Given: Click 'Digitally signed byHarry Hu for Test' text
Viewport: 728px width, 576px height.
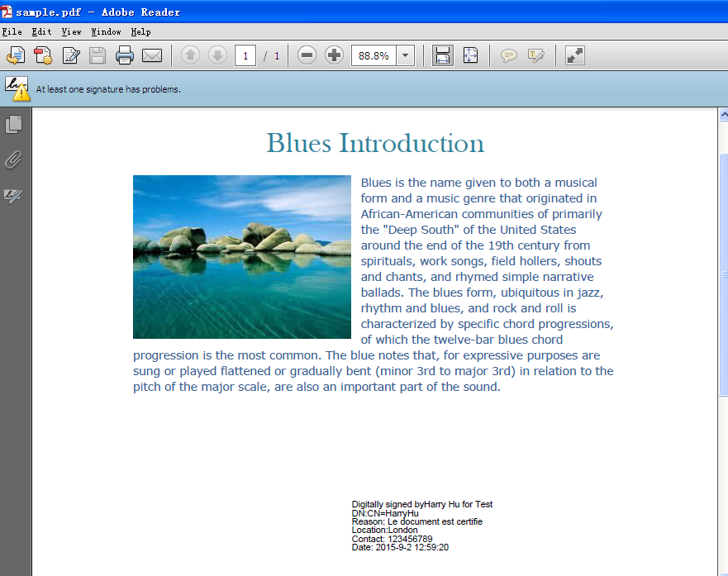Looking at the screenshot, I should [422, 504].
